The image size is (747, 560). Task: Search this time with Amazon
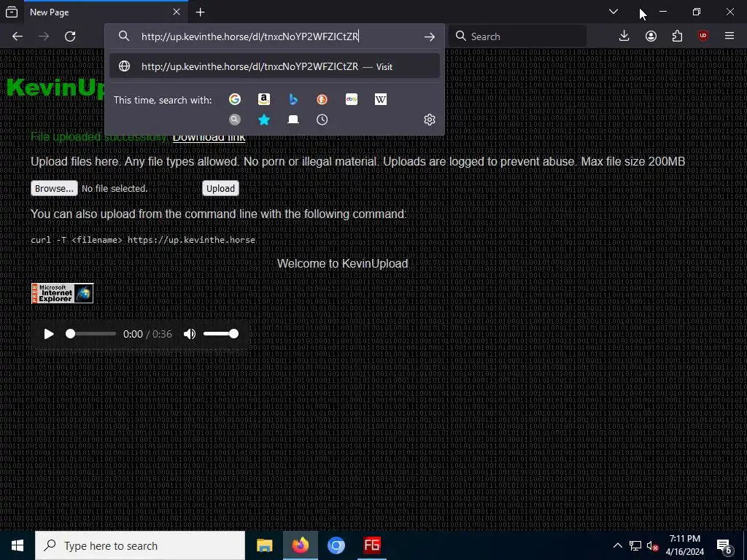pyautogui.click(x=264, y=99)
